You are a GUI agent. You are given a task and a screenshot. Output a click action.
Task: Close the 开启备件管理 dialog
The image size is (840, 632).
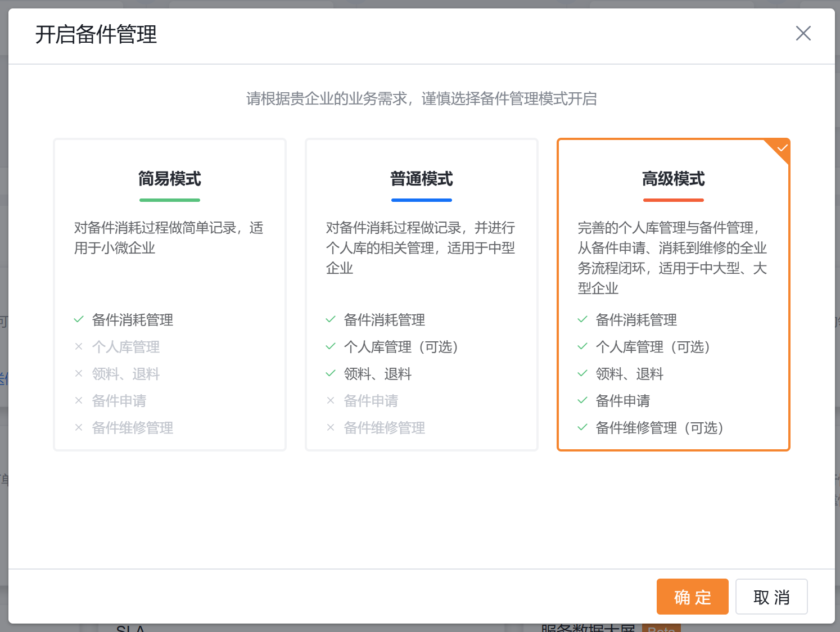click(x=803, y=33)
